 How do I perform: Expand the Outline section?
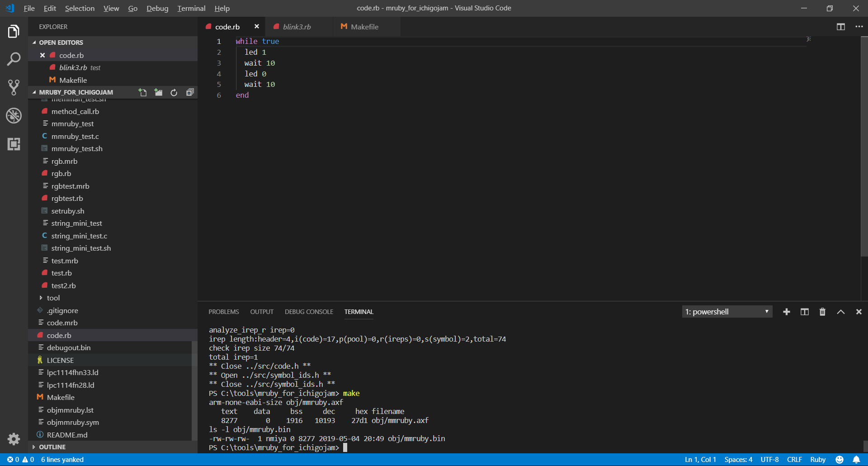52,447
